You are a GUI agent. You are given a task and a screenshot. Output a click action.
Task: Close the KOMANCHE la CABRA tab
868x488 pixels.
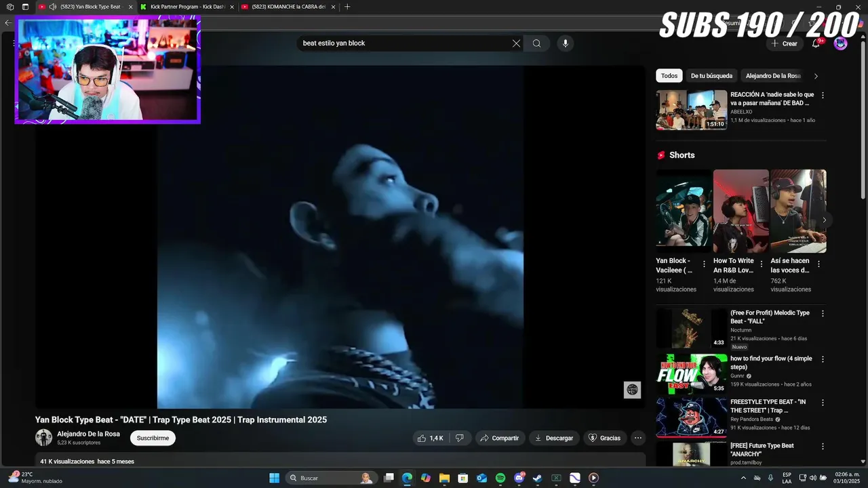333,7
